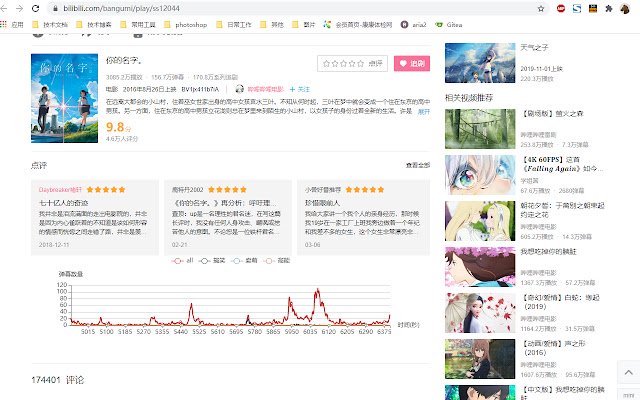Open the Chrome profile avatar
The height and width of the screenshot is (400, 640).
(x=625, y=8)
